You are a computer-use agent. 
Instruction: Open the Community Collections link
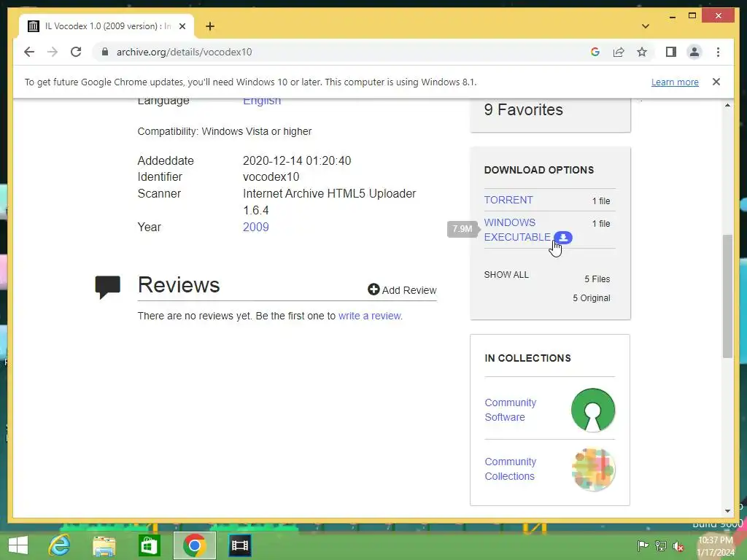(x=510, y=469)
